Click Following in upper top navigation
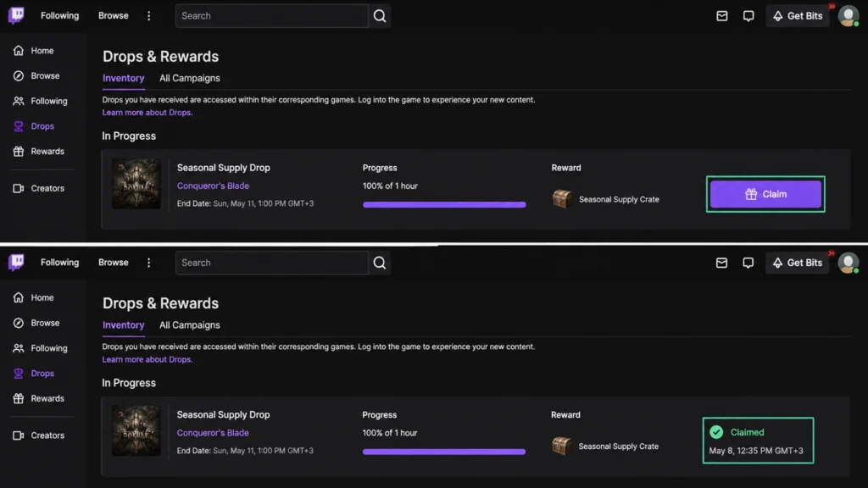Image resolution: width=868 pixels, height=488 pixels. coord(60,15)
